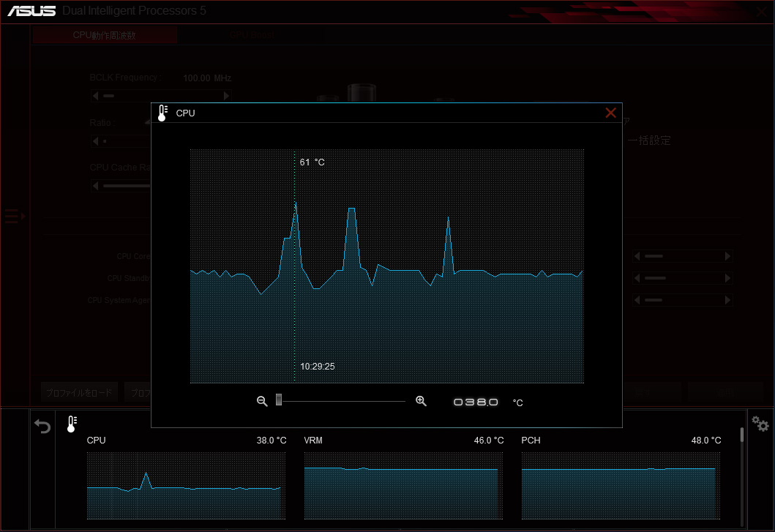The height and width of the screenshot is (532, 775).
Task: Increase BCLK Frequency with its right arrow
Action: click(x=226, y=96)
